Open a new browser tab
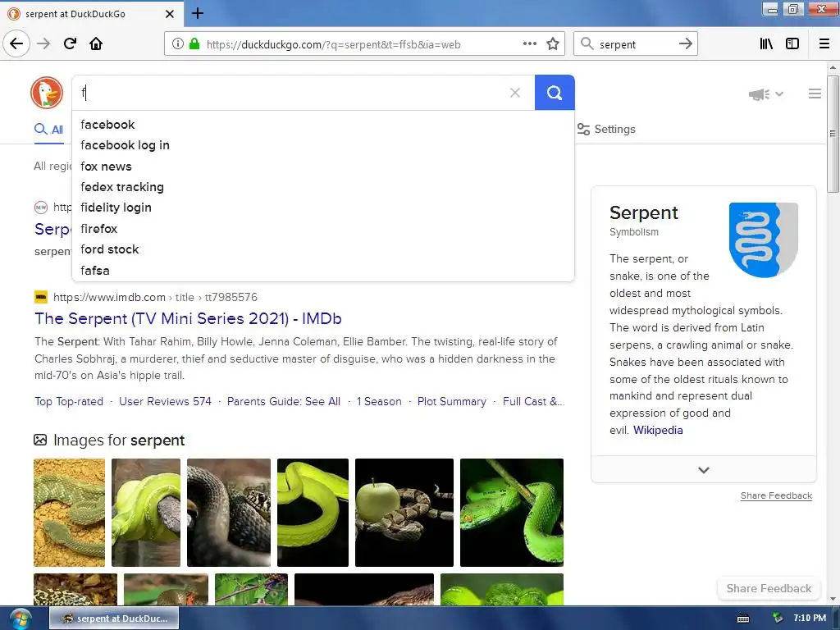 point(198,13)
